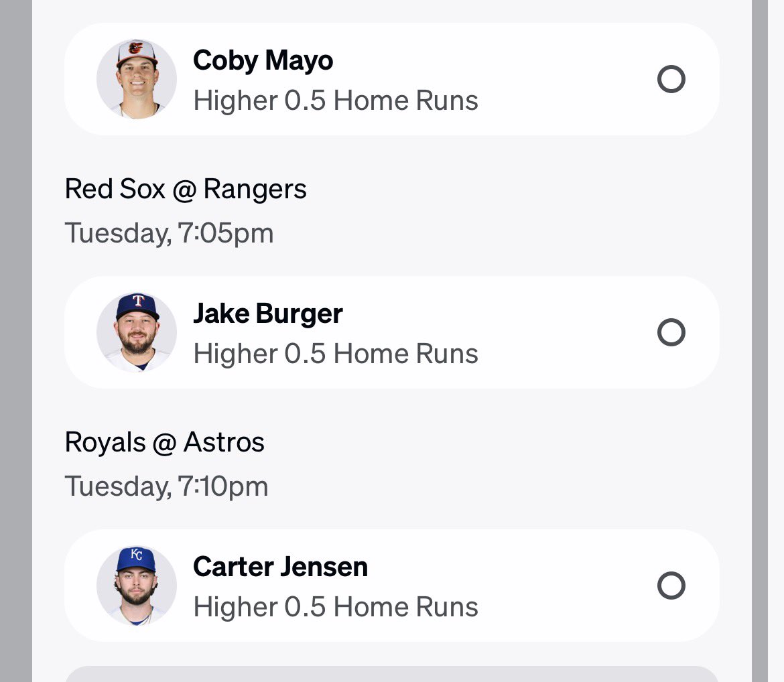This screenshot has height=682, width=784.
Task: Pick Burger's Higher 0.5 Home Runs prop
Action: (x=336, y=354)
